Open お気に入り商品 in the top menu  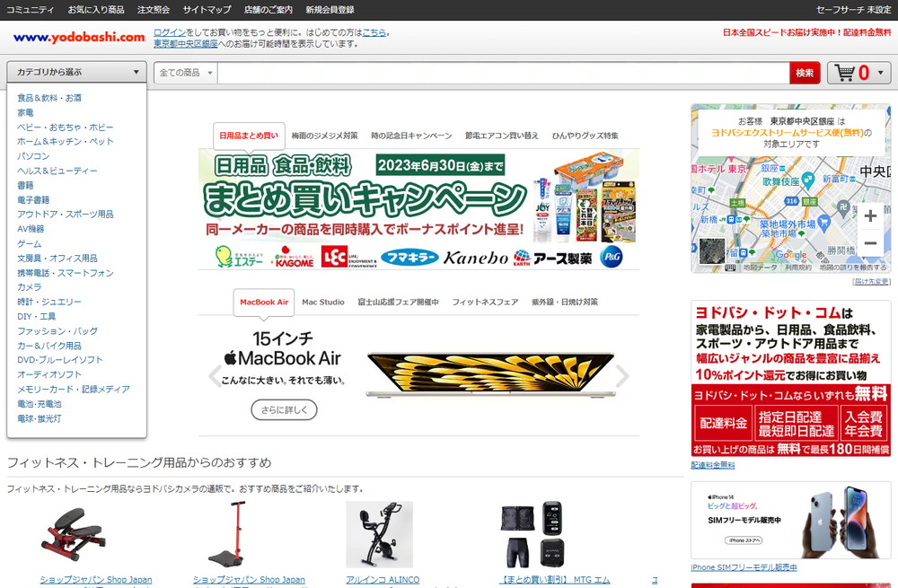(96, 10)
